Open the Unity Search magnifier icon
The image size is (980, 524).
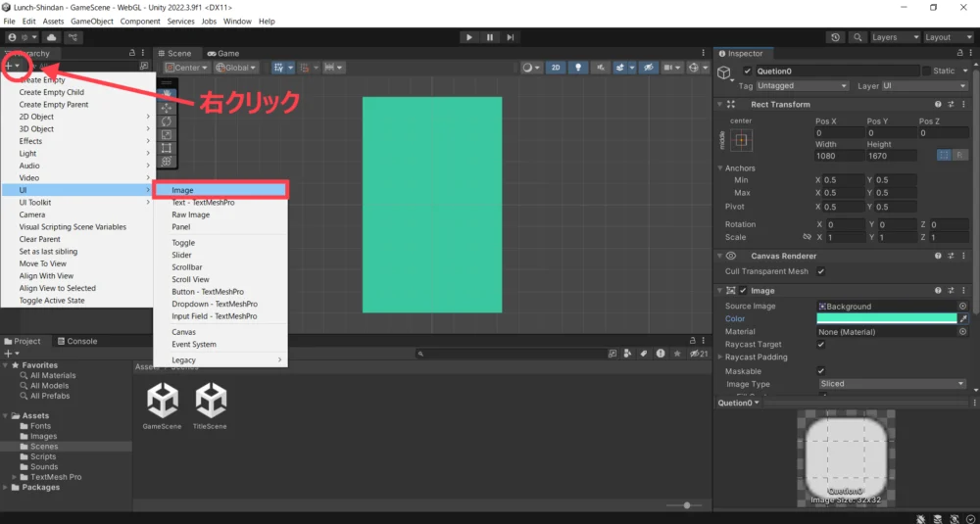tap(858, 37)
